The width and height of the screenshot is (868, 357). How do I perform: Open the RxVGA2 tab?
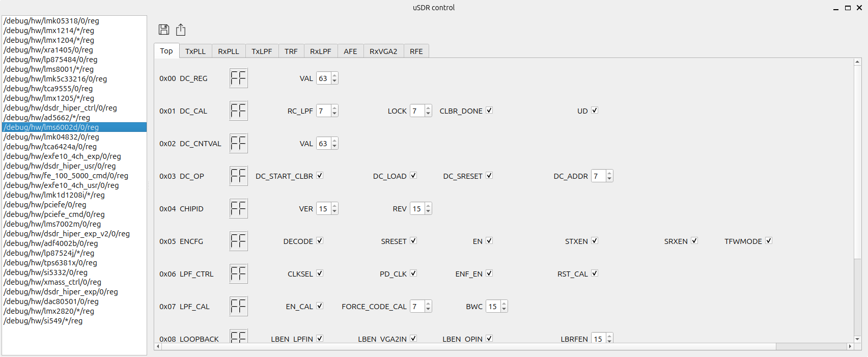(x=383, y=51)
